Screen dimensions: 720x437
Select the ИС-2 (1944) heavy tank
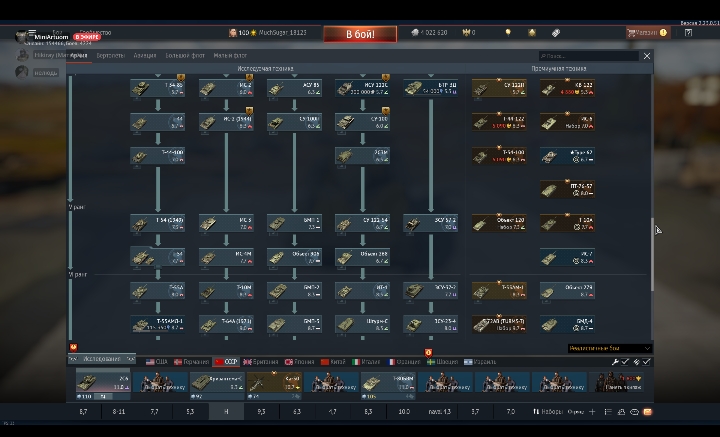(x=226, y=122)
